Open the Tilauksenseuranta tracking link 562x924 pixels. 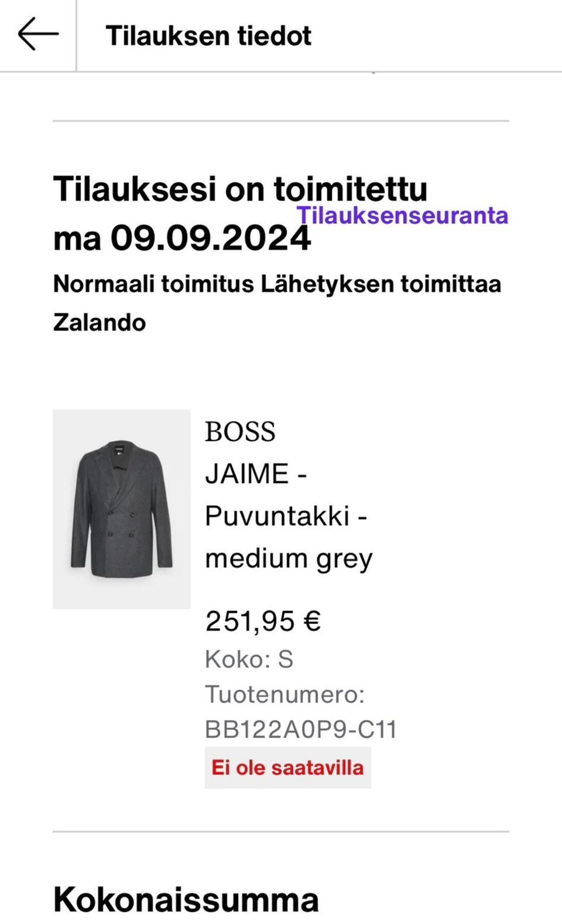point(402,216)
